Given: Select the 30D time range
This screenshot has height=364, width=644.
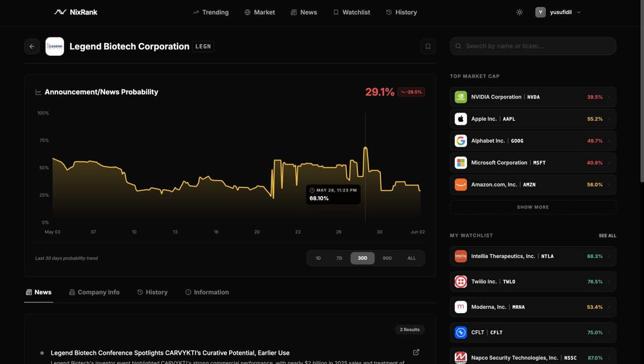Looking at the screenshot, I should pyautogui.click(x=363, y=258).
